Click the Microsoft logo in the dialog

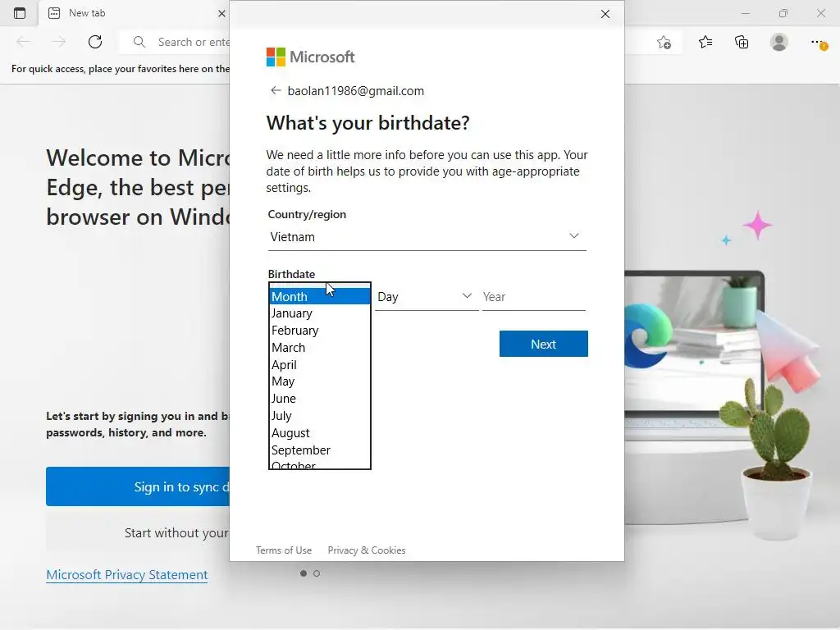point(310,57)
